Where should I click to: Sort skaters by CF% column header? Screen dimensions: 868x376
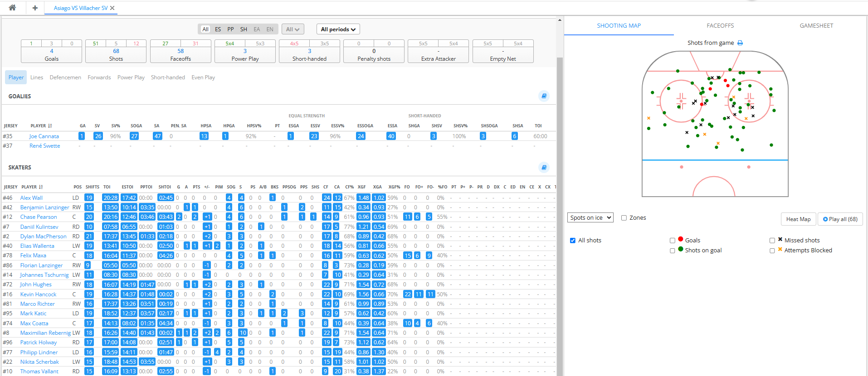tap(349, 187)
